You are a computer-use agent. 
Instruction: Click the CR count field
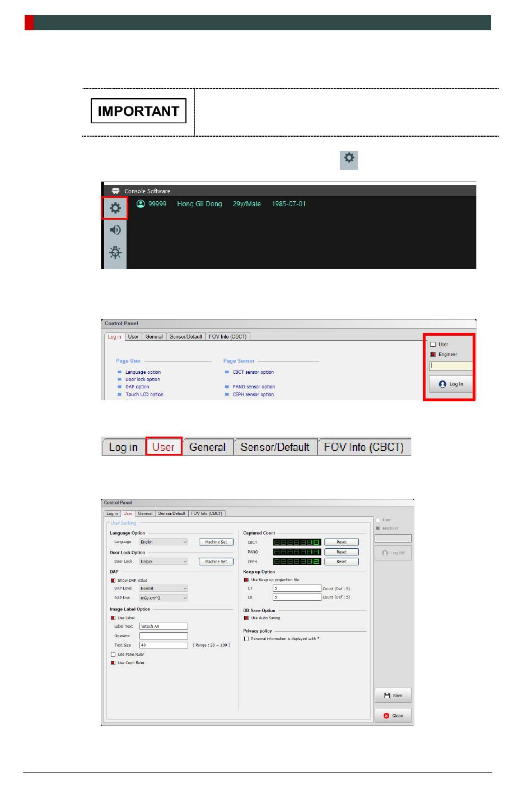297,597
